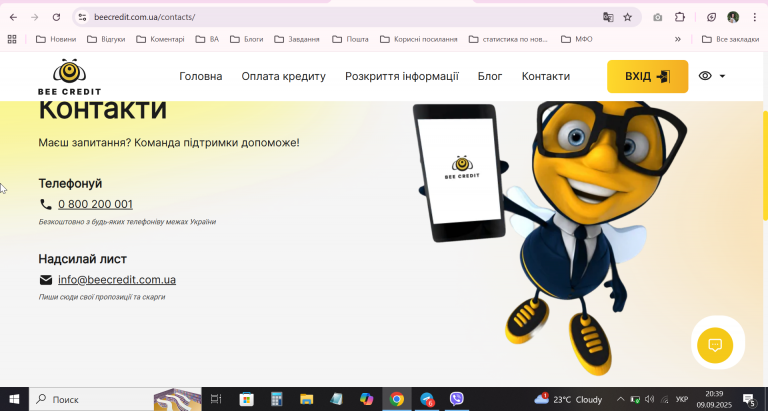Open the МФО bookmark folder

576,39
